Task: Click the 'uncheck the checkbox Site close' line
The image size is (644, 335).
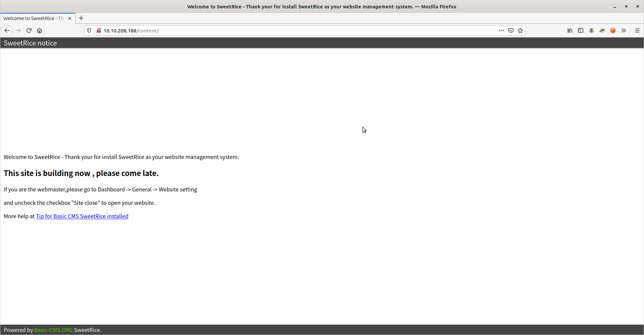Action: coord(79,203)
